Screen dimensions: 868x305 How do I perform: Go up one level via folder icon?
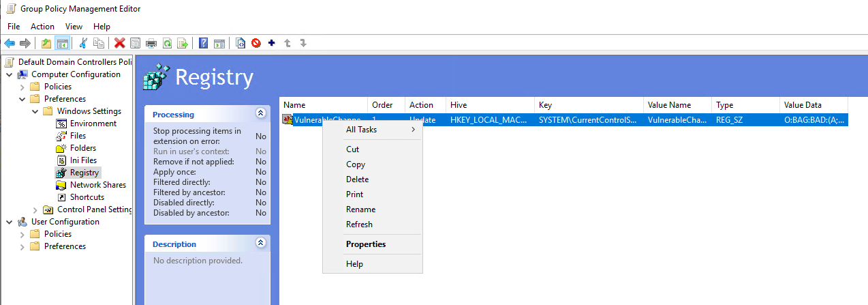pos(46,43)
